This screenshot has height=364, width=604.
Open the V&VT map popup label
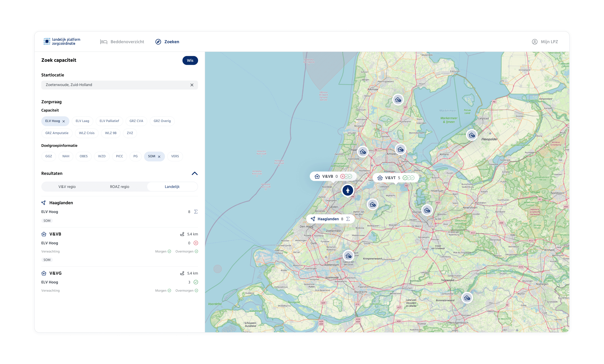tap(395, 178)
